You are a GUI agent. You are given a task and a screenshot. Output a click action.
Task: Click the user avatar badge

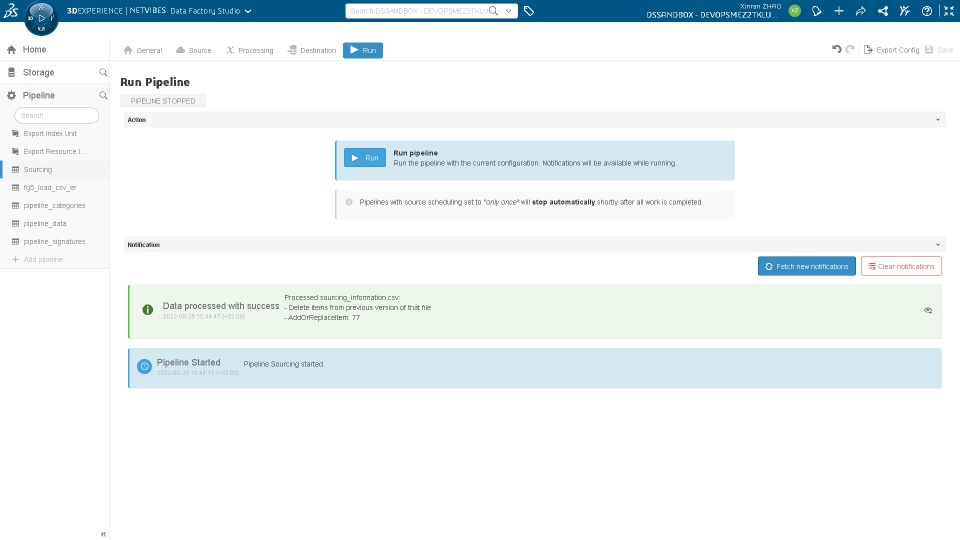tap(795, 11)
